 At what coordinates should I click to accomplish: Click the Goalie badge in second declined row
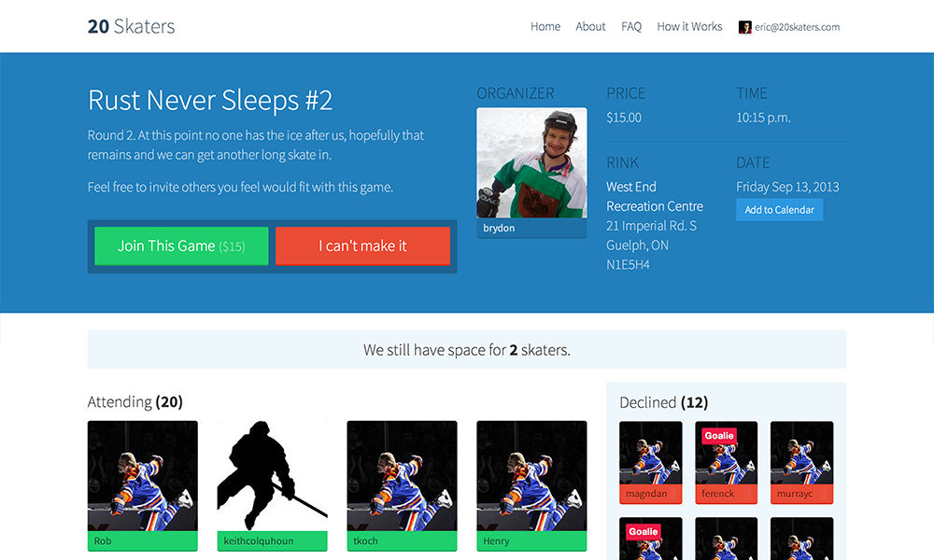(x=644, y=531)
